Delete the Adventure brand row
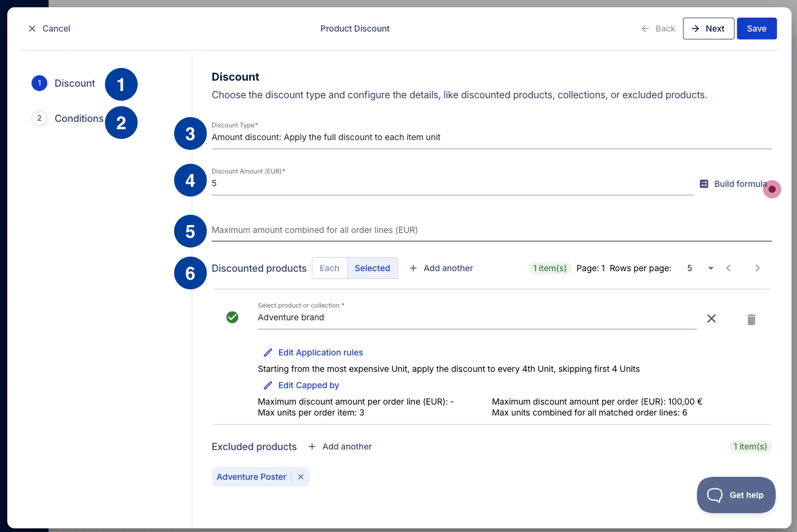 752,320
